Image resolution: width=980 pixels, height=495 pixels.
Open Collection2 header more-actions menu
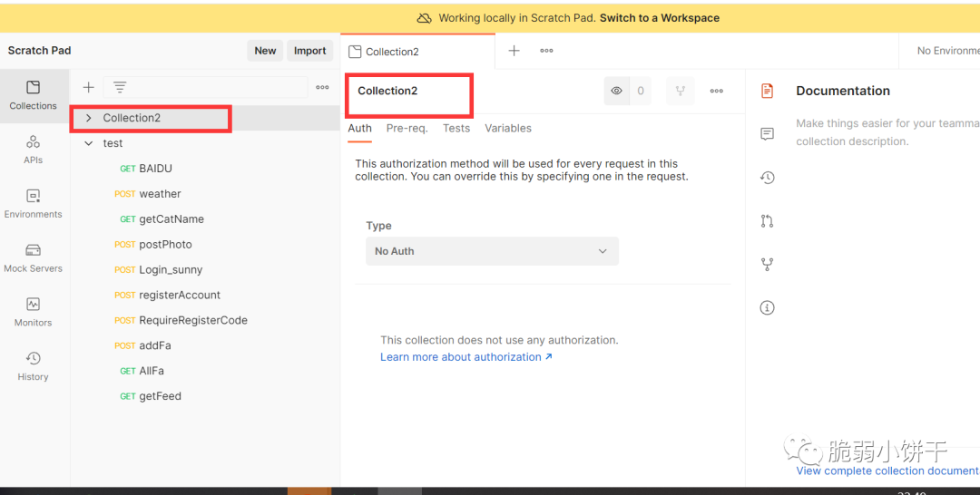717,92
